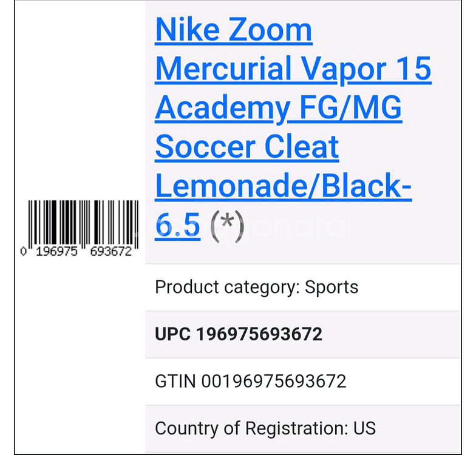Viewport: 476px width, 455px height.
Task: Click the "Mercurial Vapor 15" link line
Action: 293,69
